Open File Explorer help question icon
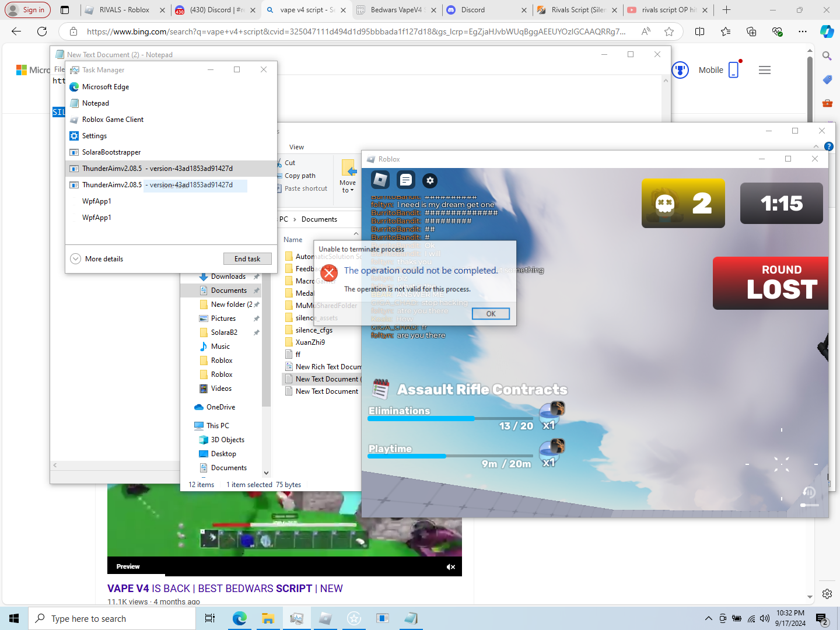 828,146
